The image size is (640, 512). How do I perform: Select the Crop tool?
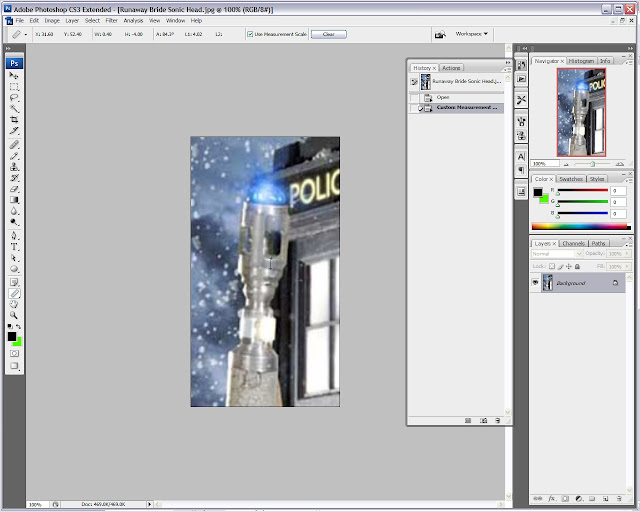pyautogui.click(x=14, y=120)
